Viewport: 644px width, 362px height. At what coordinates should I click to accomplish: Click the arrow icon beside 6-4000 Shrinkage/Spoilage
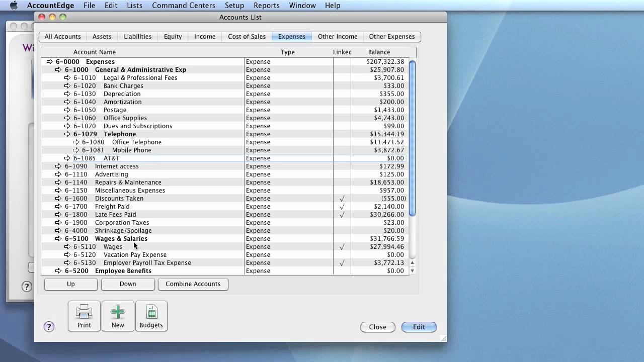tap(58, 231)
